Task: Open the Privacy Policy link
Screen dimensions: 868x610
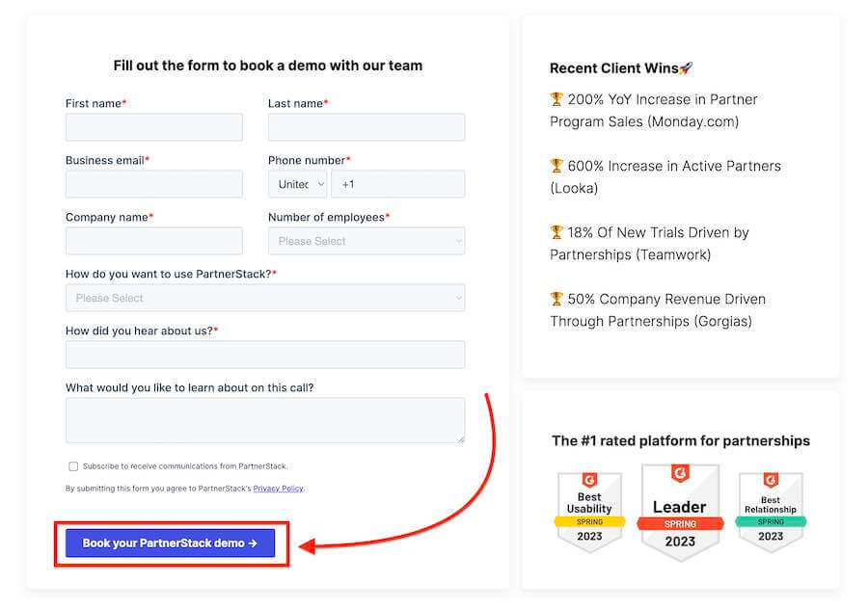Action: [x=278, y=489]
